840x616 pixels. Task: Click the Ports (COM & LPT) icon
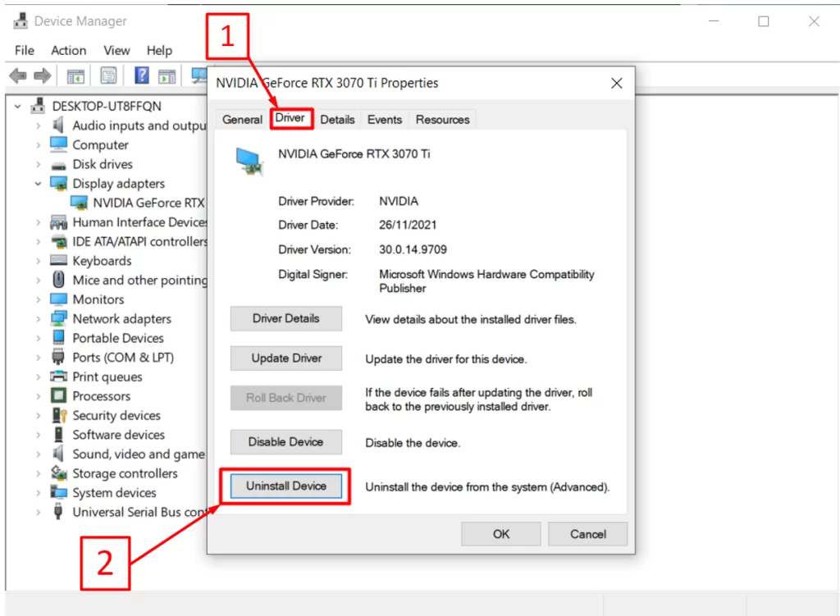(x=58, y=358)
